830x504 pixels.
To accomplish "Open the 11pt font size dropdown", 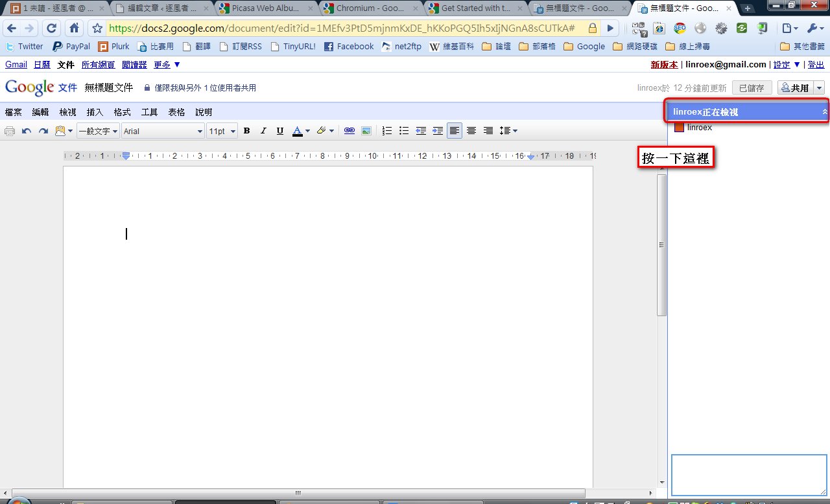I will (222, 131).
